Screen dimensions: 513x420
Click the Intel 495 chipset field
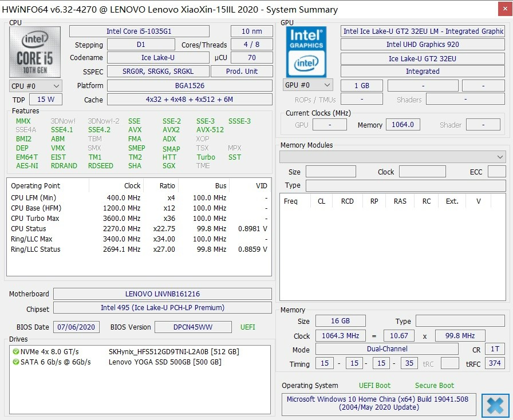pos(163,307)
